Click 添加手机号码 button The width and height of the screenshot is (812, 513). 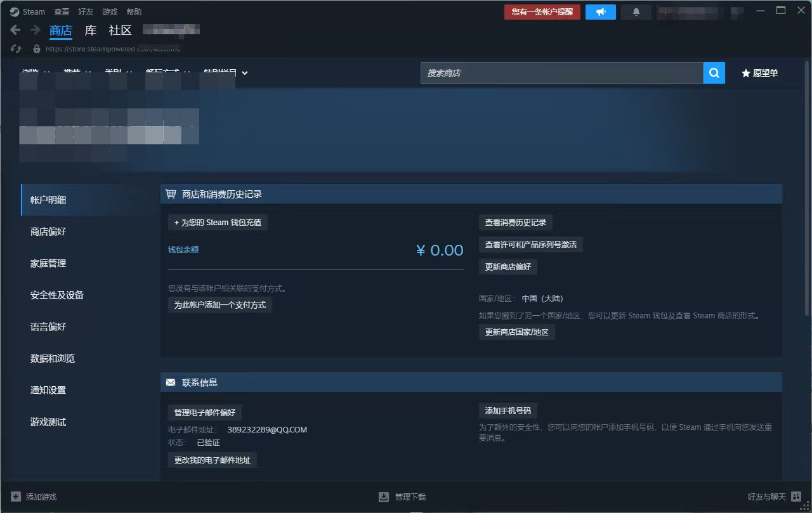tap(508, 410)
